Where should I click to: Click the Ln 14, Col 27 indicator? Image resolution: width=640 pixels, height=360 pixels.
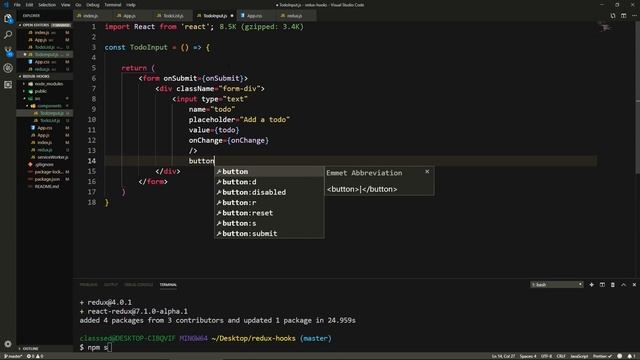coord(503,356)
